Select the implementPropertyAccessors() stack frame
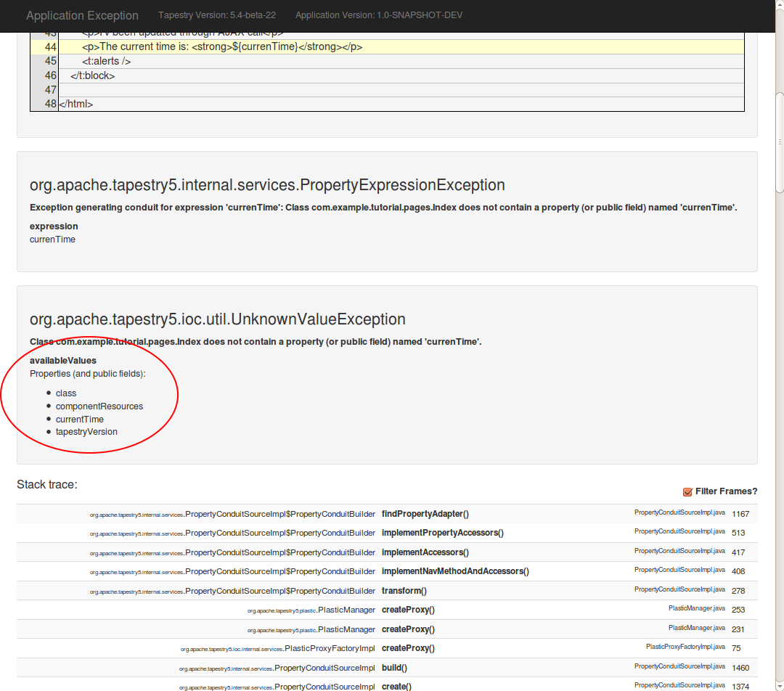Image resolution: width=784 pixels, height=691 pixels. (442, 533)
